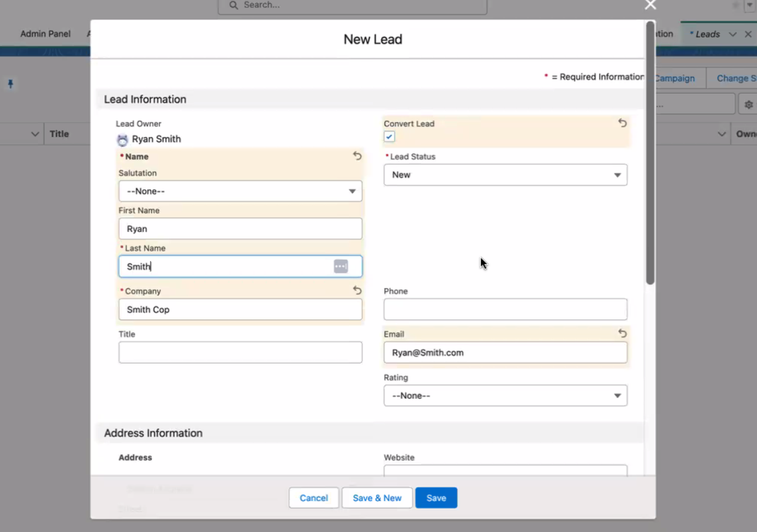This screenshot has height=532, width=757.
Task: Open the Rating dropdown
Action: pos(505,396)
